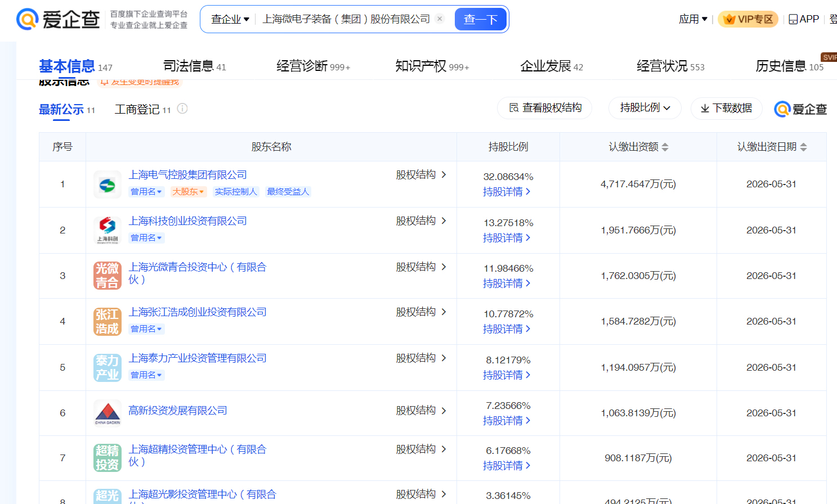Open 持股详情 under 13.27518%
This screenshot has height=504, width=837.
coord(507,238)
